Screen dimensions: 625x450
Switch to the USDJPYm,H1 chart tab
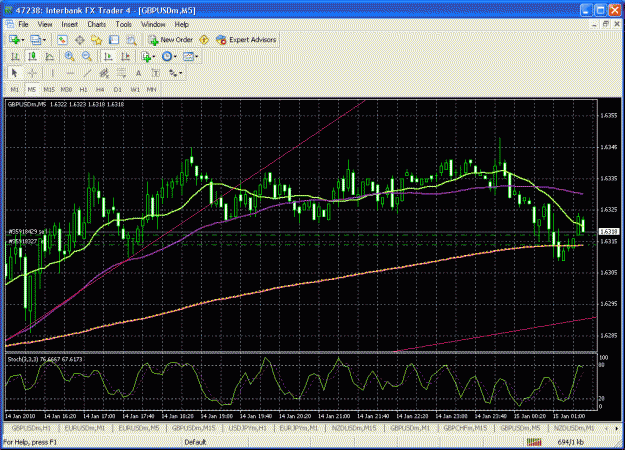(247, 428)
